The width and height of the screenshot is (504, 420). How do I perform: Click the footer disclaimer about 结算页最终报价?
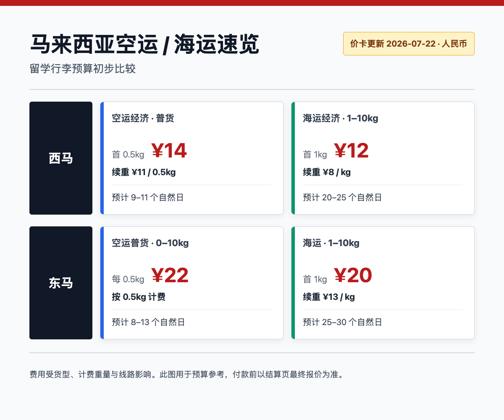coord(187,374)
